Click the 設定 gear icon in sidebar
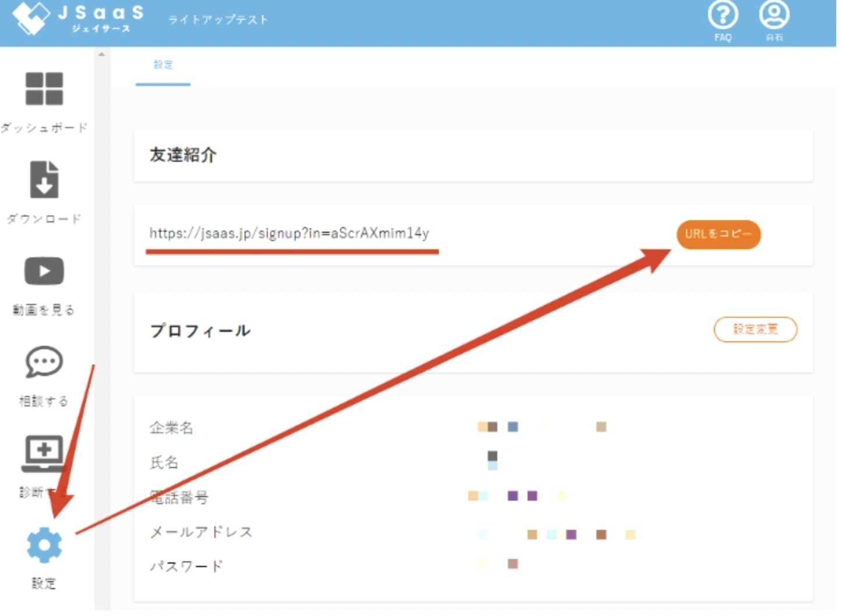 [x=44, y=546]
